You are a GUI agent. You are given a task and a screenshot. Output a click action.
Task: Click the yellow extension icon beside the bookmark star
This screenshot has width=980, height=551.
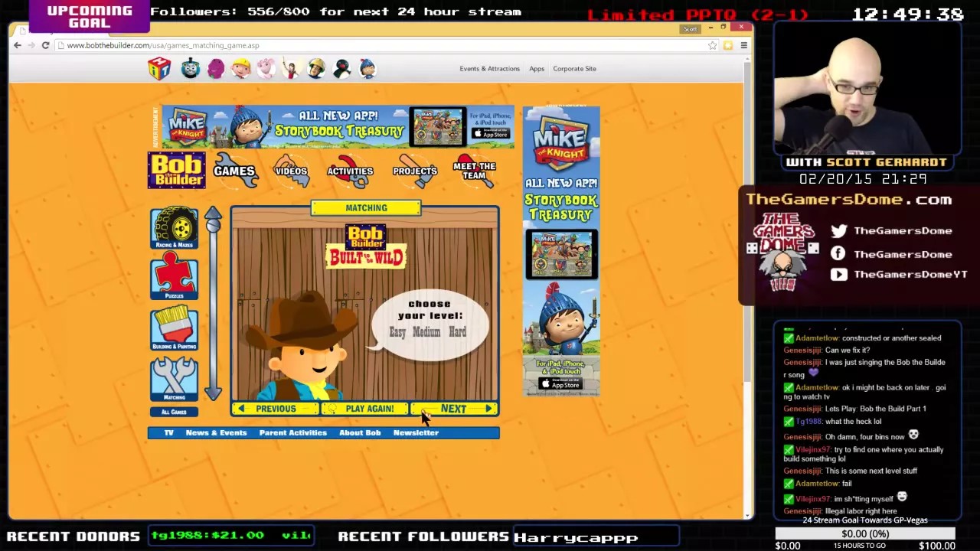tap(728, 45)
